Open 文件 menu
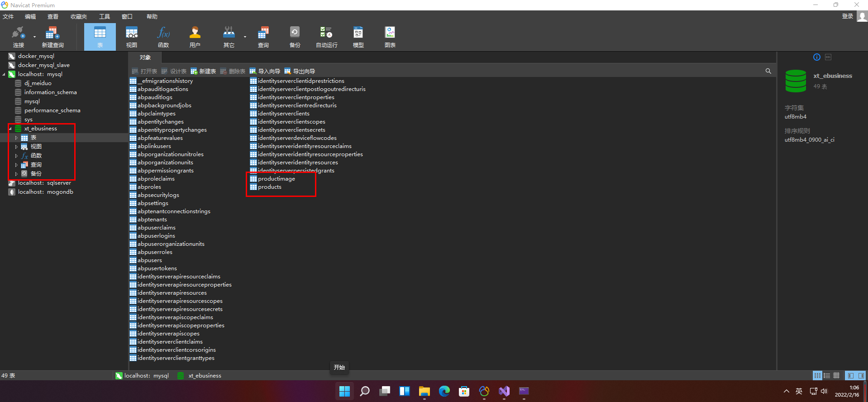Image resolution: width=868 pixels, height=402 pixels. [x=8, y=17]
